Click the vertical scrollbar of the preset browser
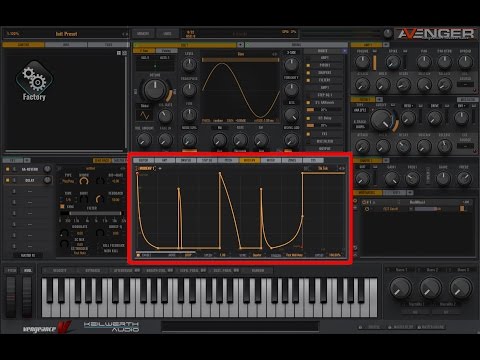 coord(126,102)
